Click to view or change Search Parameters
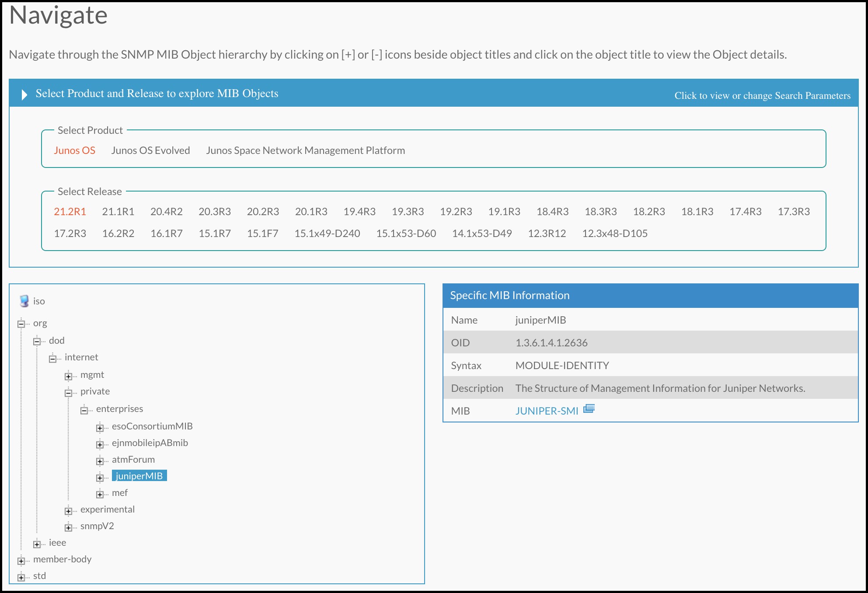The image size is (868, 593). click(x=762, y=95)
